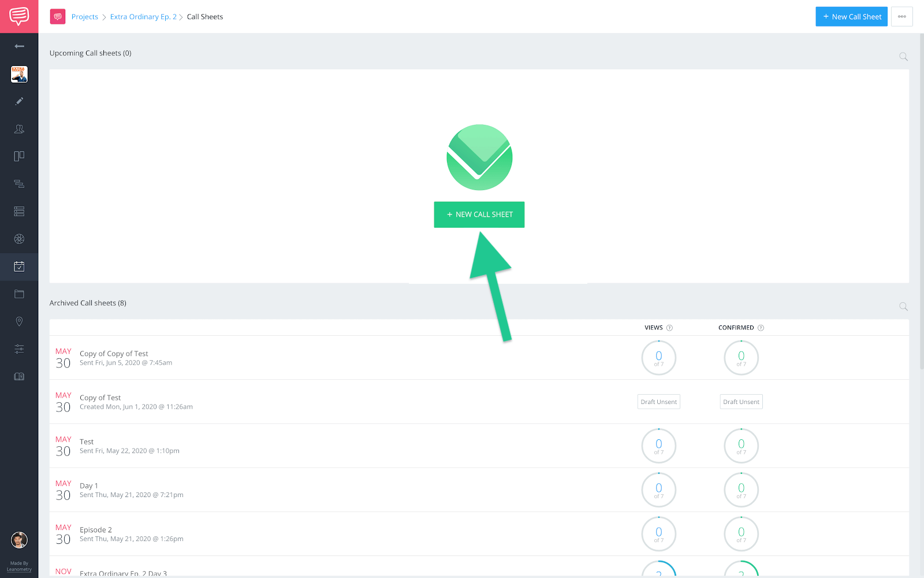The image size is (924, 578).
Task: Open the three-dot more options menu
Action: (902, 17)
